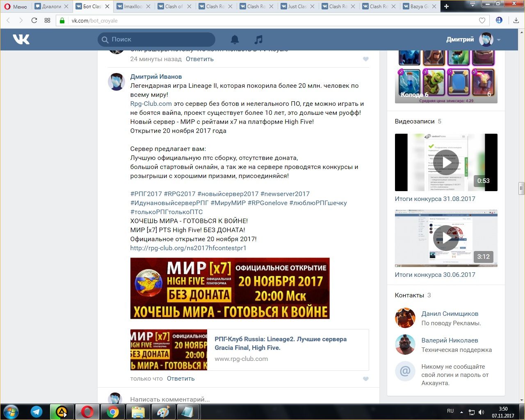The width and height of the screenshot is (525, 420).
Task: Launch Telegram from the taskbar
Action: 37,412
